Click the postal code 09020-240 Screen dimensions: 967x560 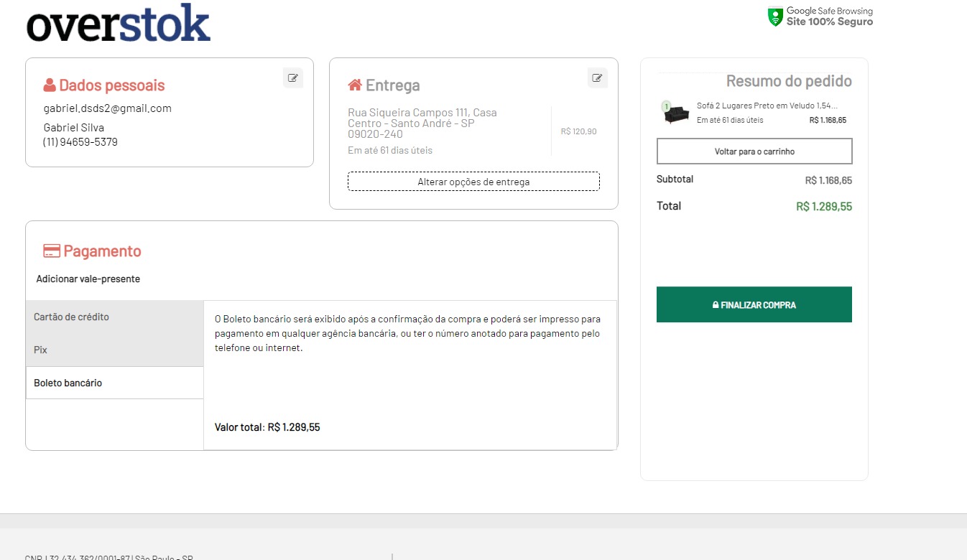pos(375,134)
